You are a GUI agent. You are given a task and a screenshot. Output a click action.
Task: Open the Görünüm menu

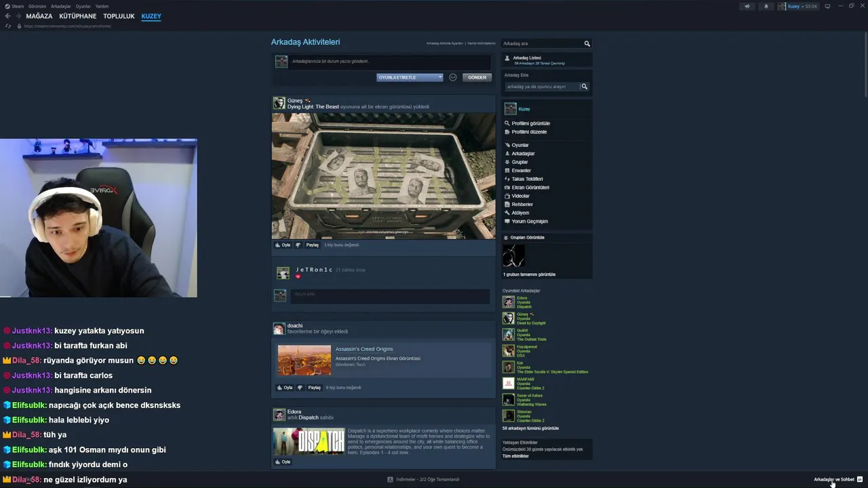click(37, 6)
